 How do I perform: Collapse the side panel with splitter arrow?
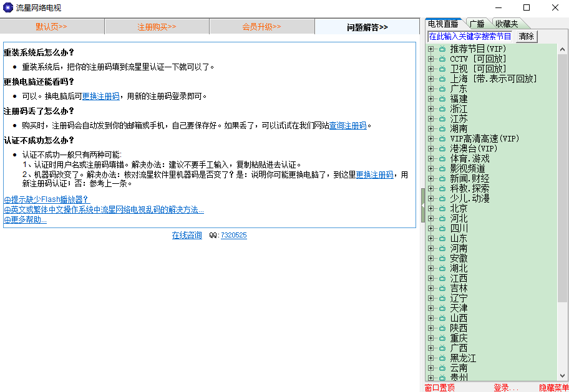pos(422,205)
